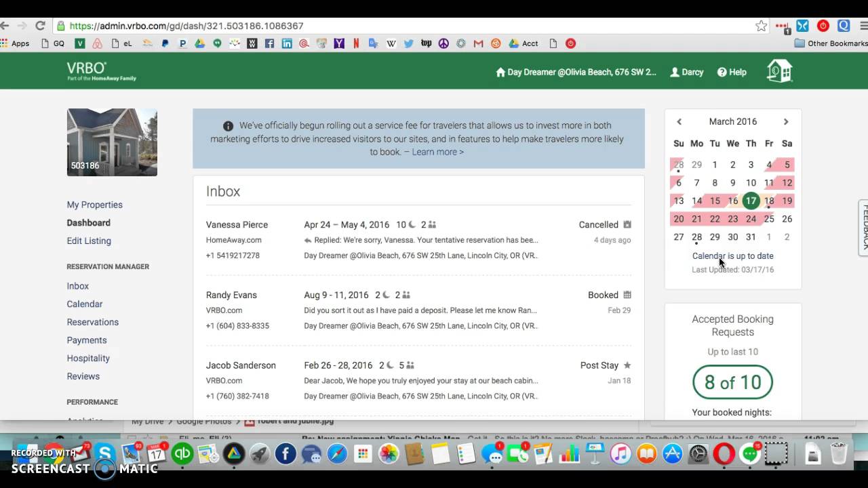Screen dimensions: 868x488
Task: Click the red power extension icon in toolbar
Action: tap(823, 26)
